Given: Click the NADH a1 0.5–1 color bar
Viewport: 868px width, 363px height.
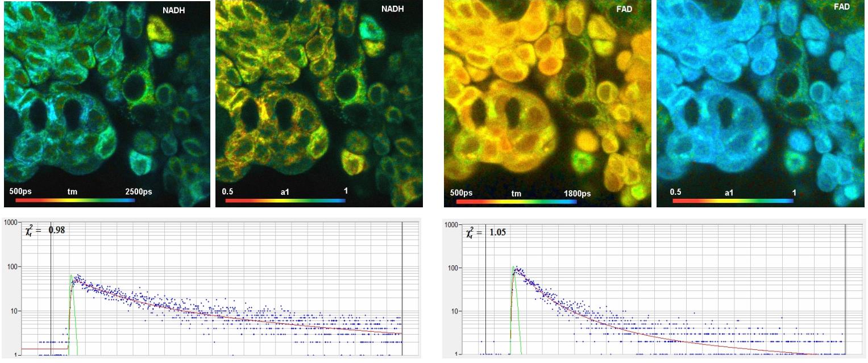Looking at the screenshot, I should click(x=283, y=201).
